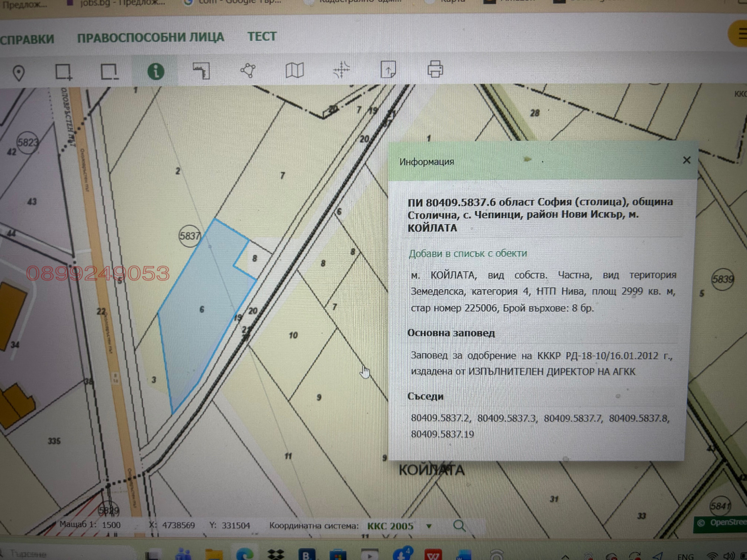Open the print tool

tap(434, 70)
